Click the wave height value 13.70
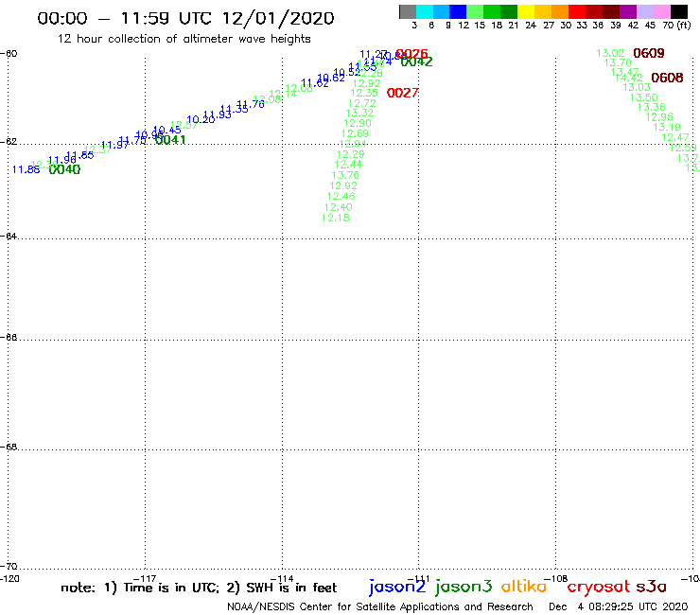 pos(618,63)
